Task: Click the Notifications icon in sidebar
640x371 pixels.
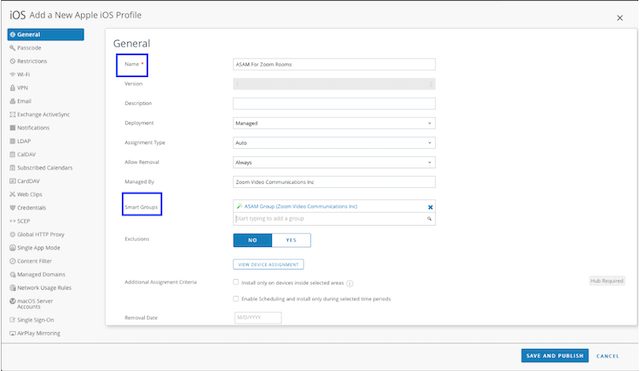Action: pyautogui.click(x=12, y=128)
